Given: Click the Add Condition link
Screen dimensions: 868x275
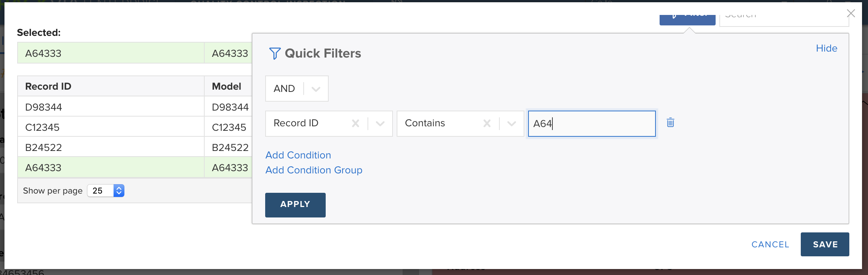Looking at the screenshot, I should [298, 155].
